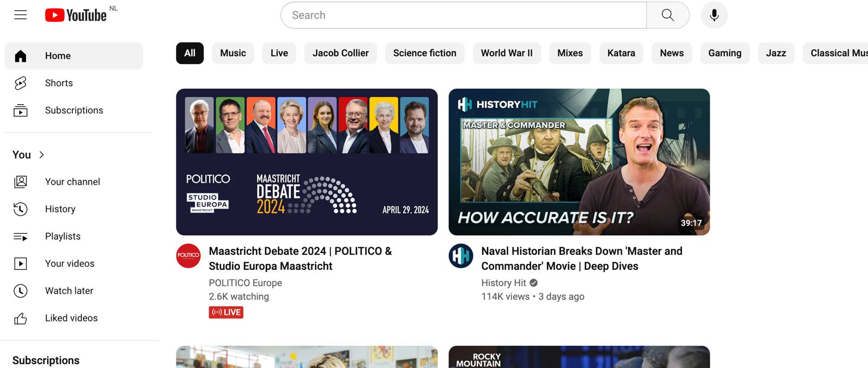Click the NL country code next to logo
The height and width of the screenshot is (368, 868).
pos(113,8)
